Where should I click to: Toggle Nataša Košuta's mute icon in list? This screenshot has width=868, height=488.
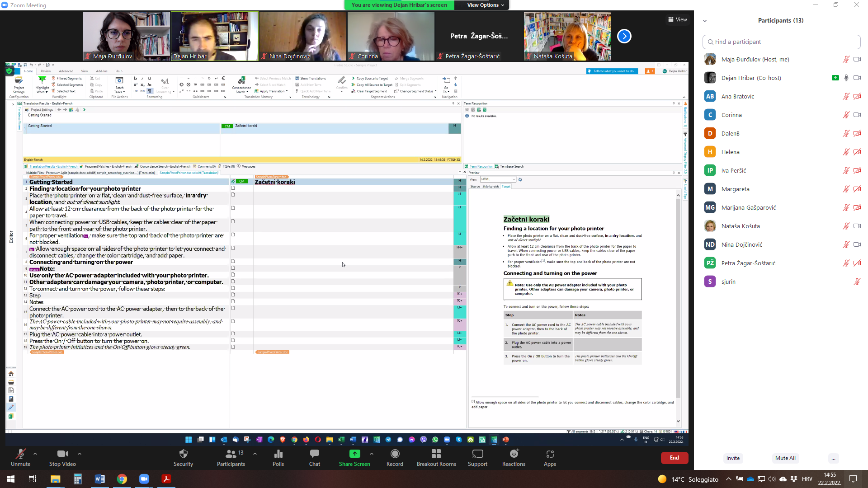point(846,226)
